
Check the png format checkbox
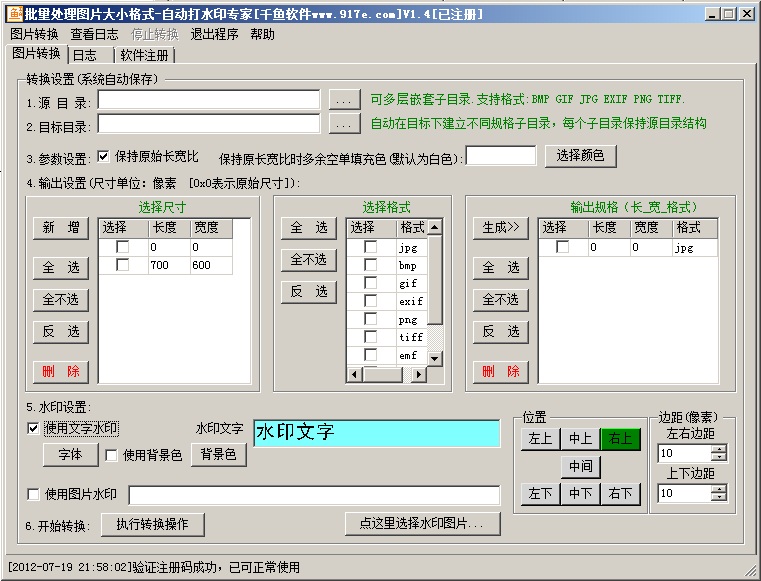click(370, 320)
